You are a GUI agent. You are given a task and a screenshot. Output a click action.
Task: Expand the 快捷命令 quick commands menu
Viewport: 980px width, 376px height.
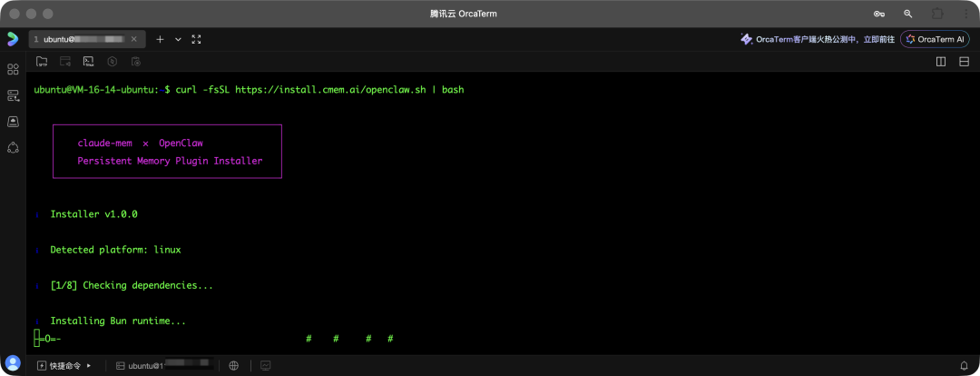[64, 365]
